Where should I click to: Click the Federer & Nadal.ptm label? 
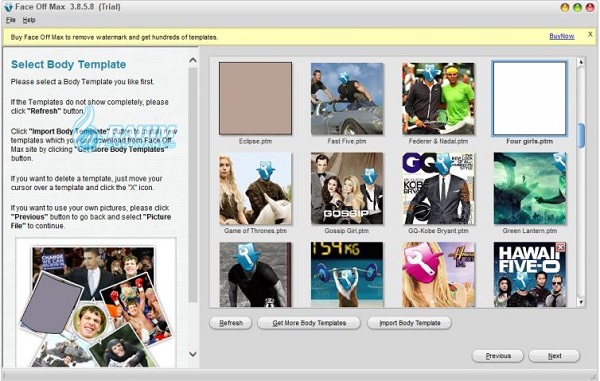[x=438, y=141]
